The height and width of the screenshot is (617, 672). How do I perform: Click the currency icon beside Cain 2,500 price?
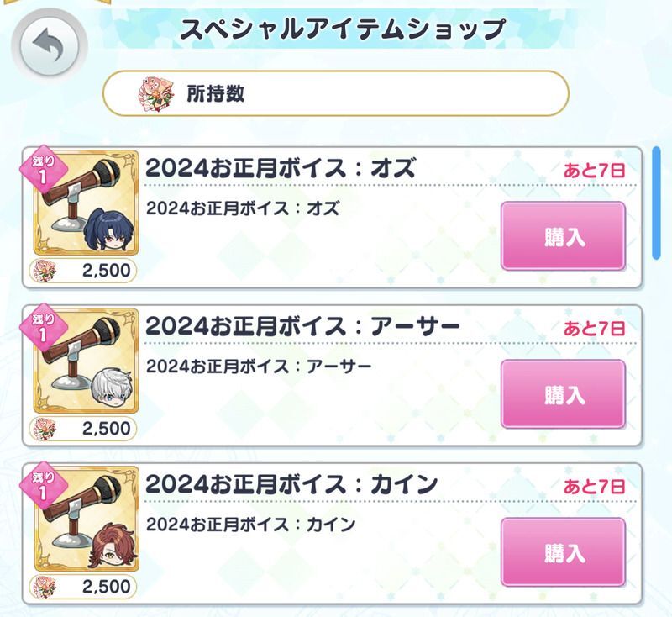click(45, 587)
